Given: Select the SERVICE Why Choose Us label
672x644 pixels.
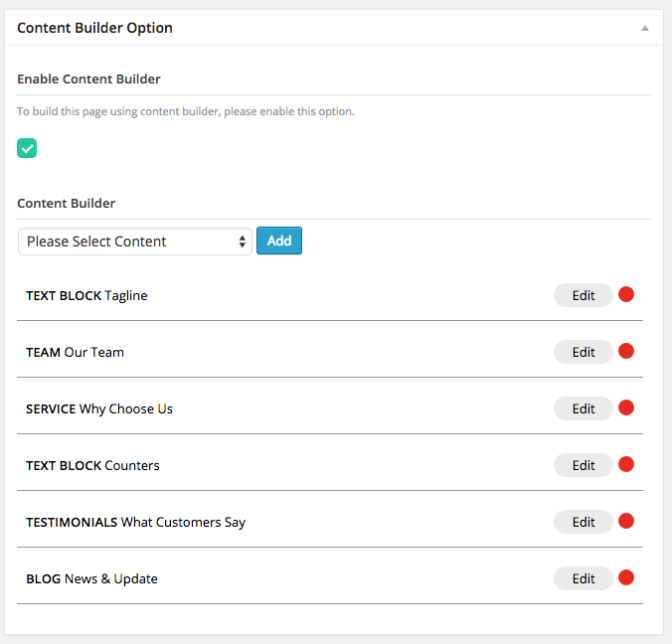Looking at the screenshot, I should (x=99, y=409).
